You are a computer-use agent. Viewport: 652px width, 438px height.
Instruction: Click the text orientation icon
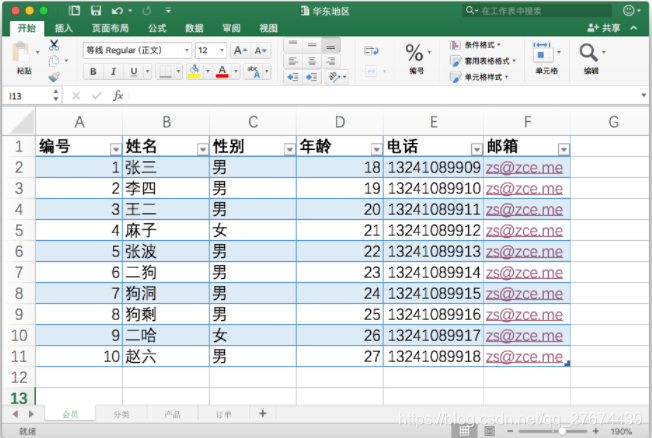335,77
